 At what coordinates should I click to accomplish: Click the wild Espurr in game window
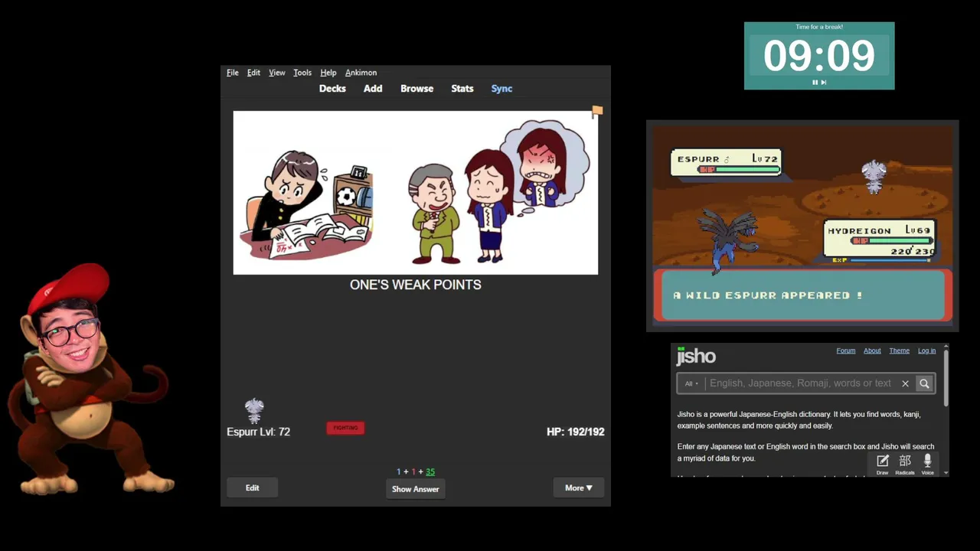coord(874,178)
